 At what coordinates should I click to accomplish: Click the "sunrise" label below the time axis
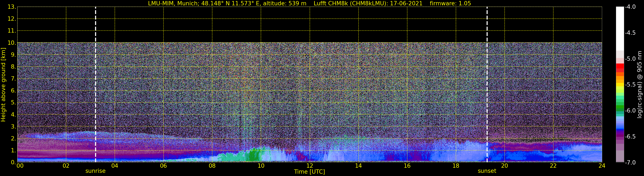[x=95, y=171]
